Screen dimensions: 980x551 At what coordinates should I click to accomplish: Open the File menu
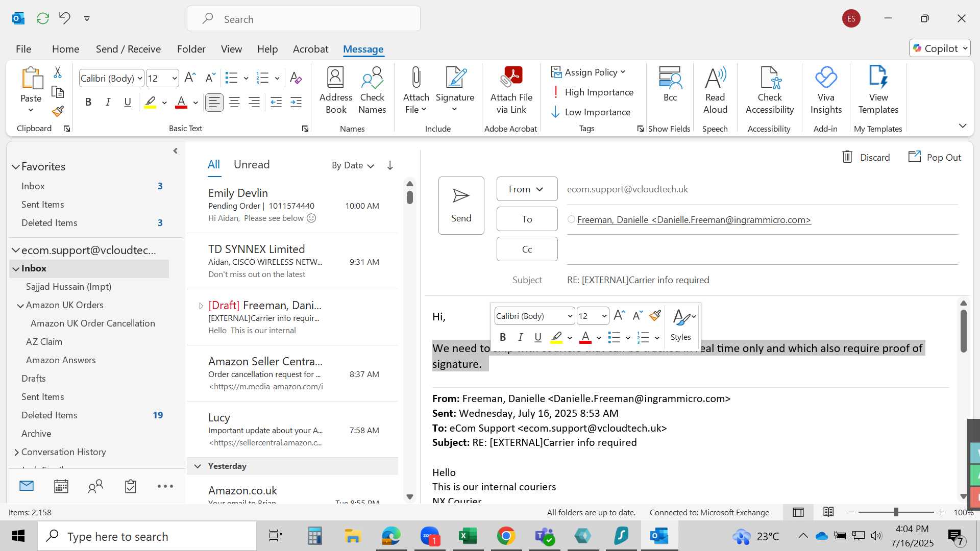click(x=23, y=49)
